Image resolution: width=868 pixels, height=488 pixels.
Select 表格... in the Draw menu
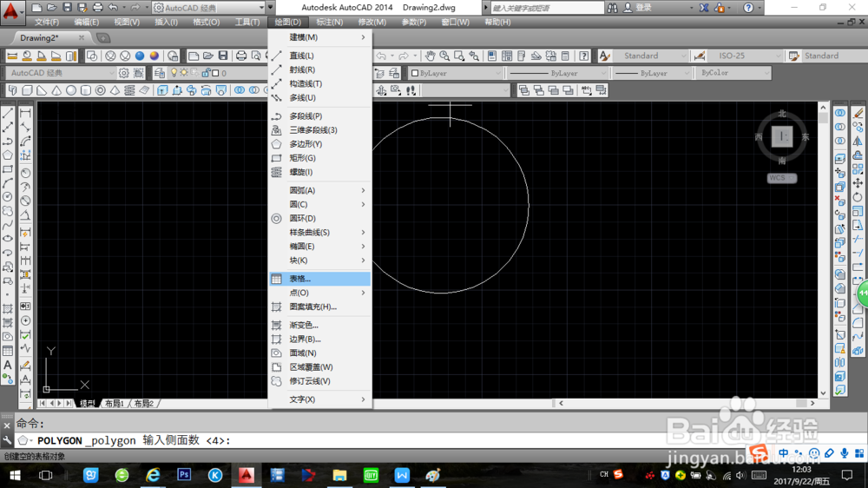(x=320, y=279)
